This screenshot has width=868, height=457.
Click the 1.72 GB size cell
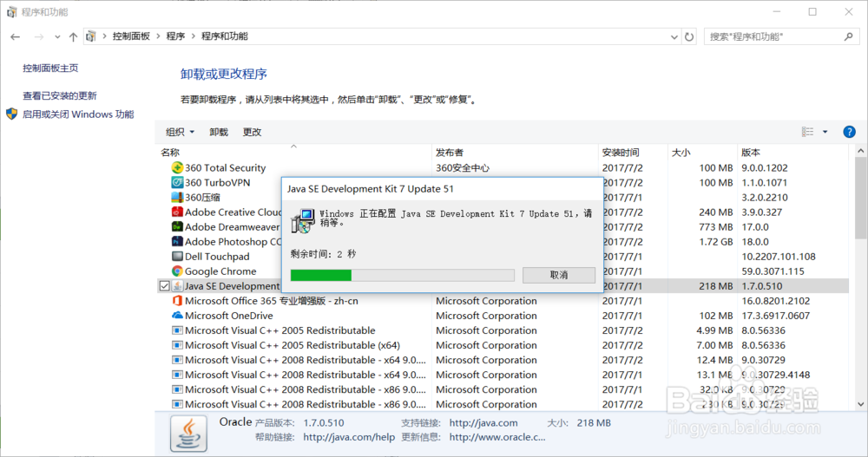716,242
